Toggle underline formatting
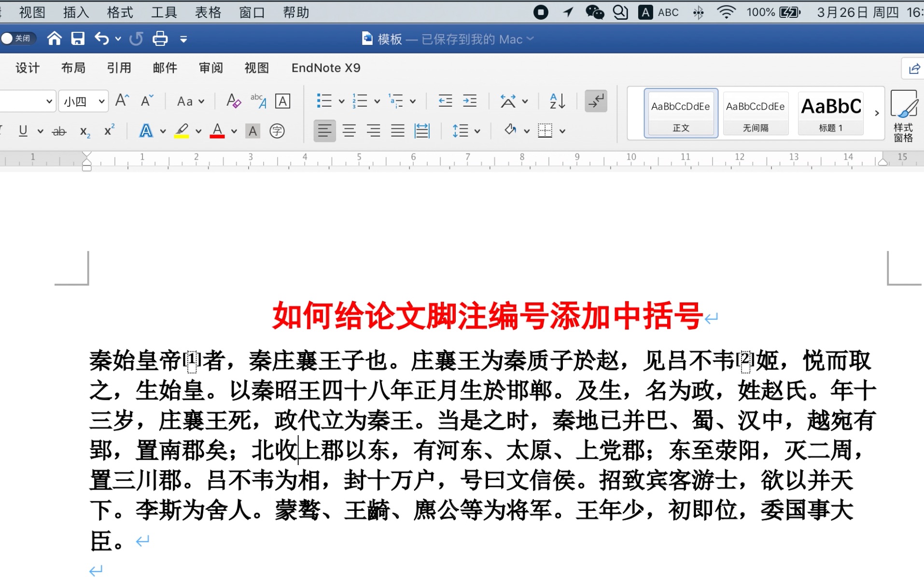The image size is (924, 577). pos(23,131)
